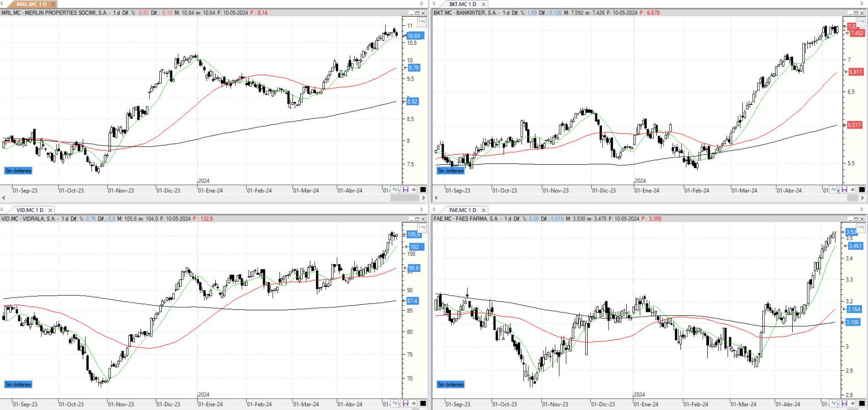Screen dimensions: 868x410
Task: Open black color square in FAE.MC chart
Action: point(862,404)
